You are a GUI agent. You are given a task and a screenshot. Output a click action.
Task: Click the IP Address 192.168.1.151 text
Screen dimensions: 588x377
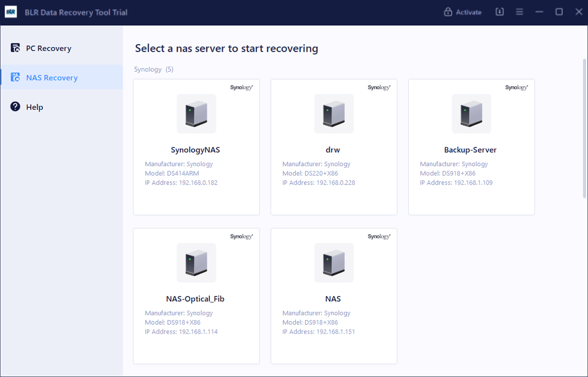319,332
